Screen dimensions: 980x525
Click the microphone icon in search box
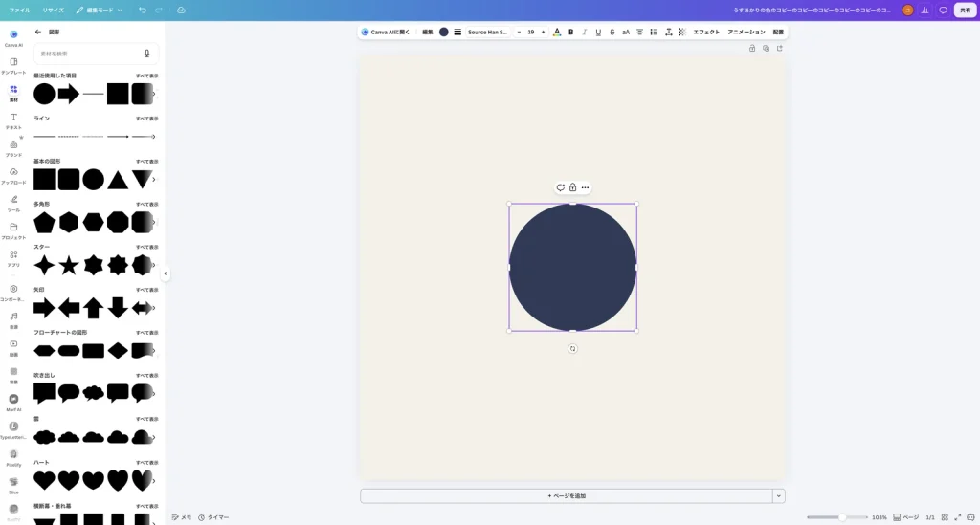tap(146, 54)
